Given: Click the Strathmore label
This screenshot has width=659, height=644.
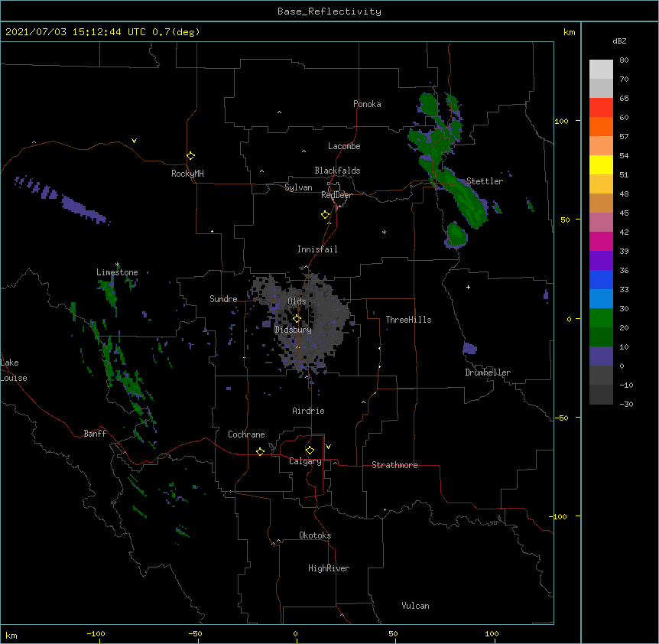Looking at the screenshot, I should (394, 465).
